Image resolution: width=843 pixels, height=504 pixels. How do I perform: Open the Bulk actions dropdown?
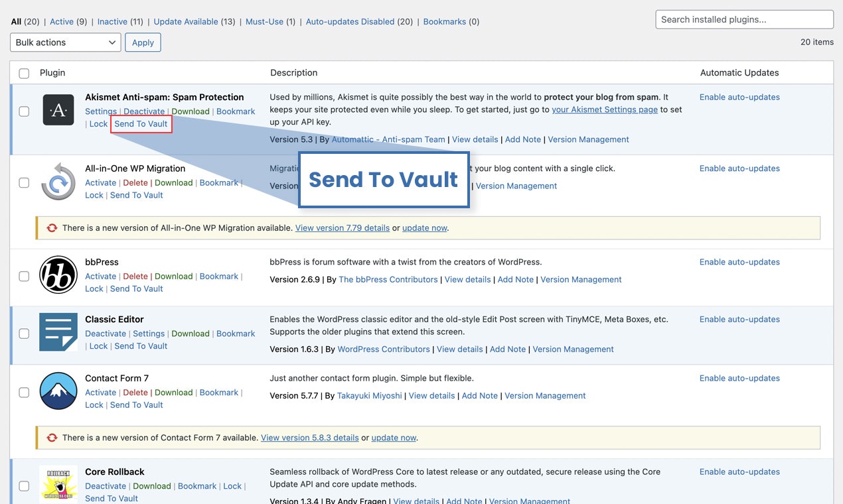[x=65, y=42]
